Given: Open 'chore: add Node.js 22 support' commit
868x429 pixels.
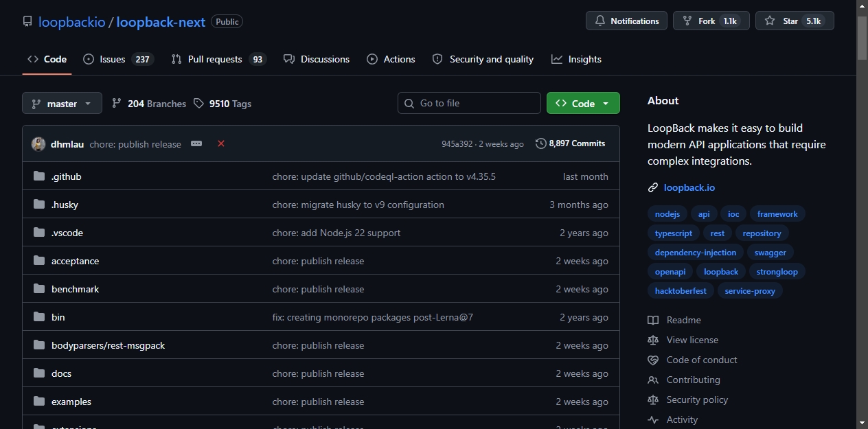Looking at the screenshot, I should (x=336, y=233).
